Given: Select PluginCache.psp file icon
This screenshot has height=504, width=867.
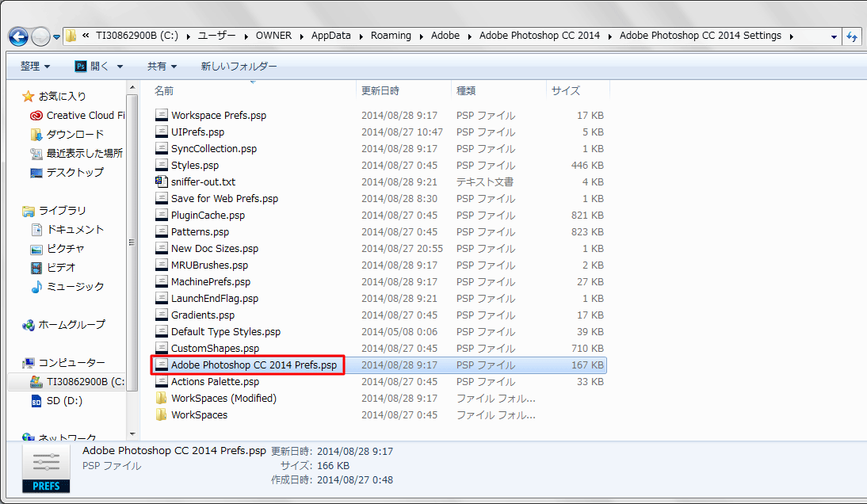Looking at the screenshot, I should pyautogui.click(x=162, y=215).
